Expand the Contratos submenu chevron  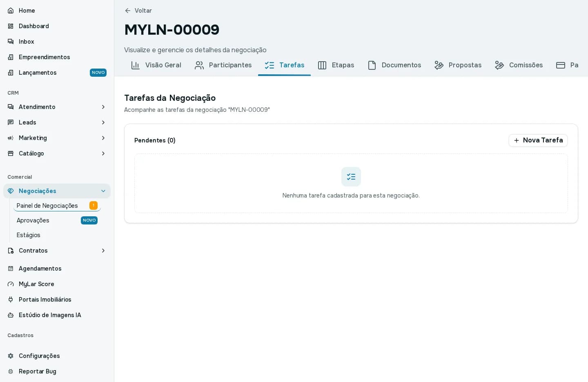pyautogui.click(x=103, y=251)
